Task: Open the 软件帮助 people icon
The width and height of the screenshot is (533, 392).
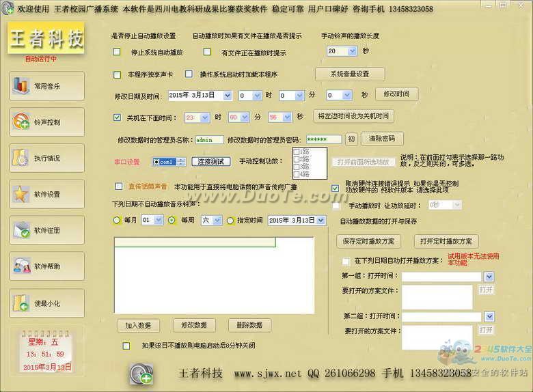Action: (21, 266)
